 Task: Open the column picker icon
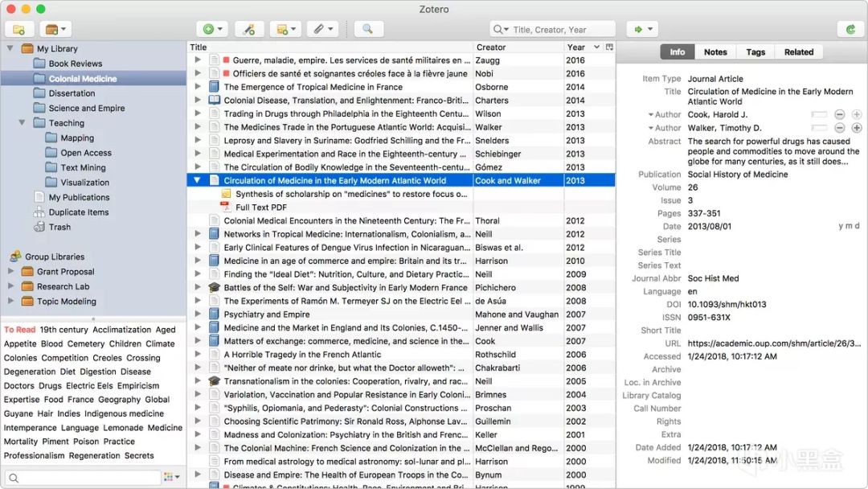609,47
